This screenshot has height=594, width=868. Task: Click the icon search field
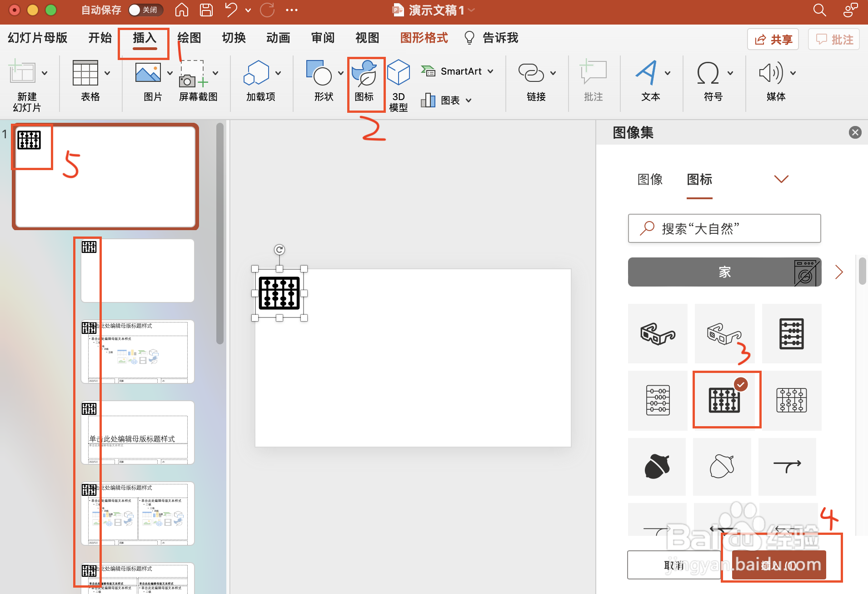[x=724, y=228]
